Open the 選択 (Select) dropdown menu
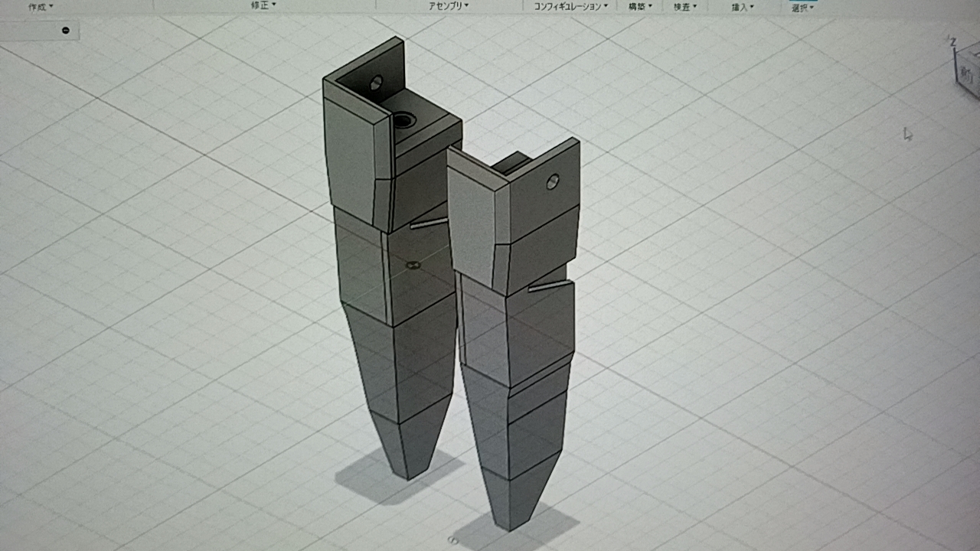Viewport: 980px width, 551px height. tap(802, 8)
